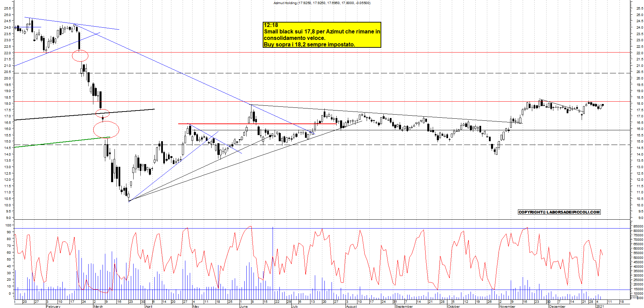The height and width of the screenshot is (308, 644).
Task: Click '14.5' on the left price axis
Action: pos(7,148)
